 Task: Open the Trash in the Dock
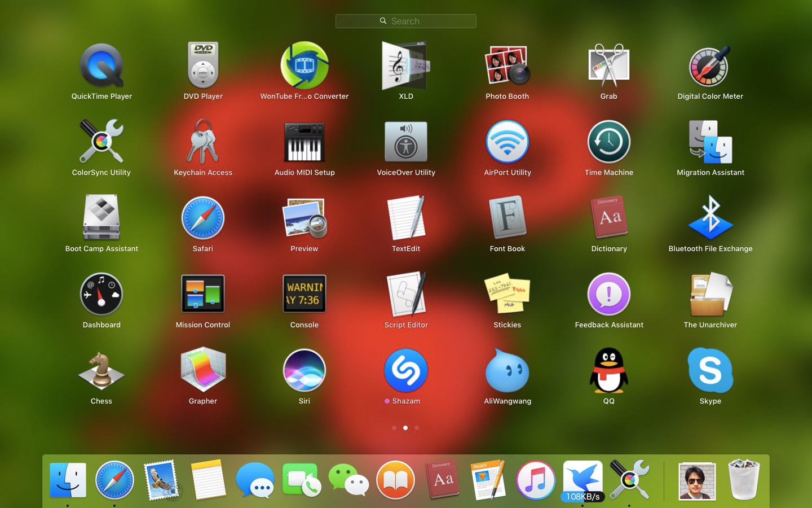point(744,480)
